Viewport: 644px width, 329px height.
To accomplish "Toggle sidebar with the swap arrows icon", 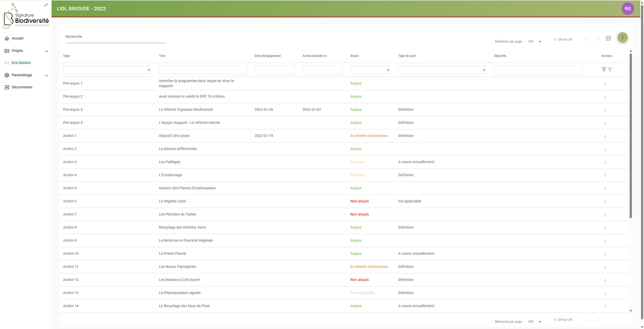I will click(46, 5).
